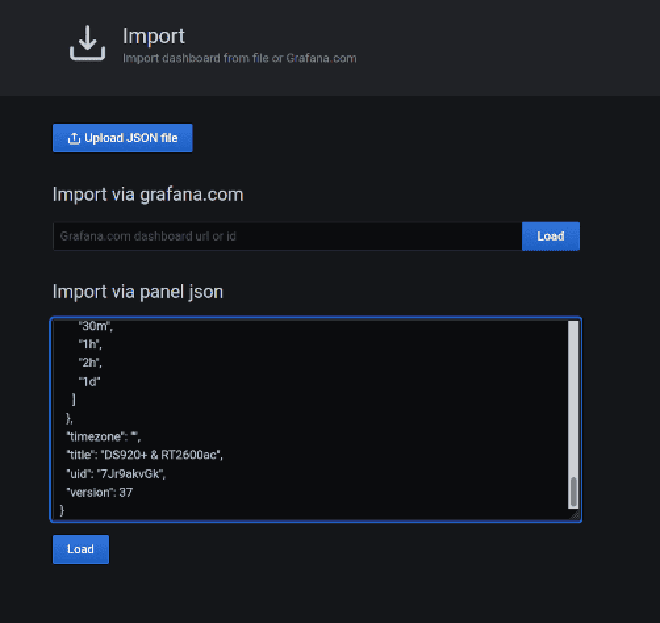Click the empty scrollbar track above the thumb
Image resolution: width=660 pixels, height=623 pixels.
pyautogui.click(x=573, y=399)
